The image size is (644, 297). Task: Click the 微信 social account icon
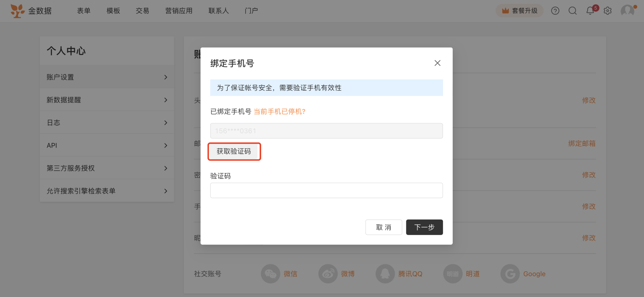pos(270,274)
